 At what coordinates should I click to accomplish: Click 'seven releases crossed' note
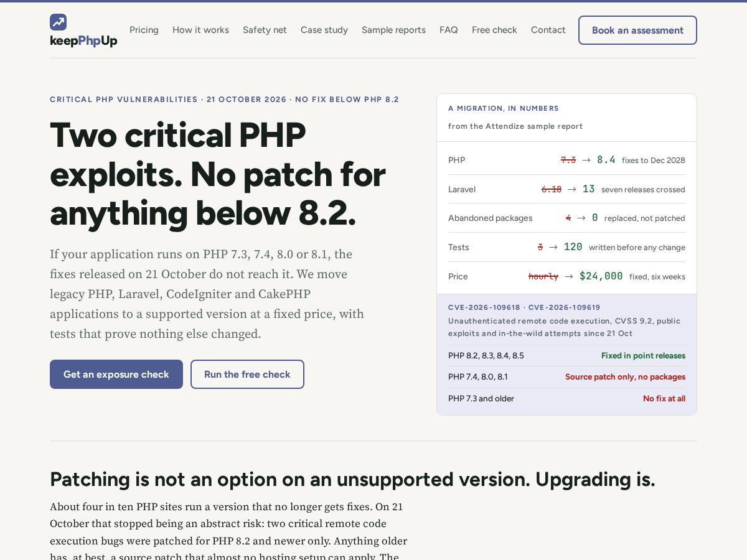point(643,189)
